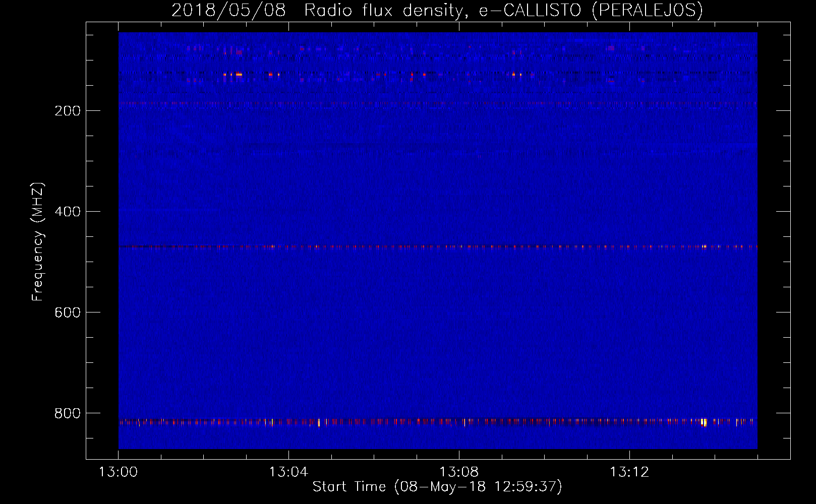Click the bright interference line near 470 MHz
The height and width of the screenshot is (504, 816).
438,247
